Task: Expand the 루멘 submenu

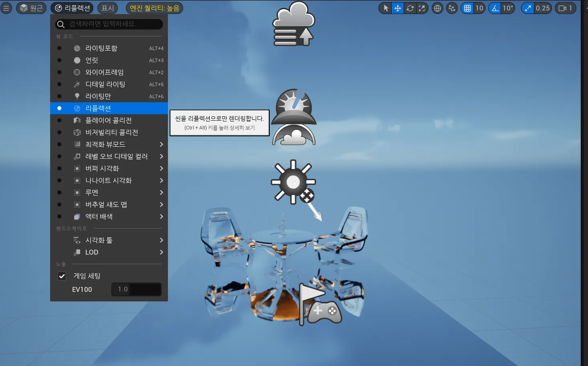Action: click(109, 192)
